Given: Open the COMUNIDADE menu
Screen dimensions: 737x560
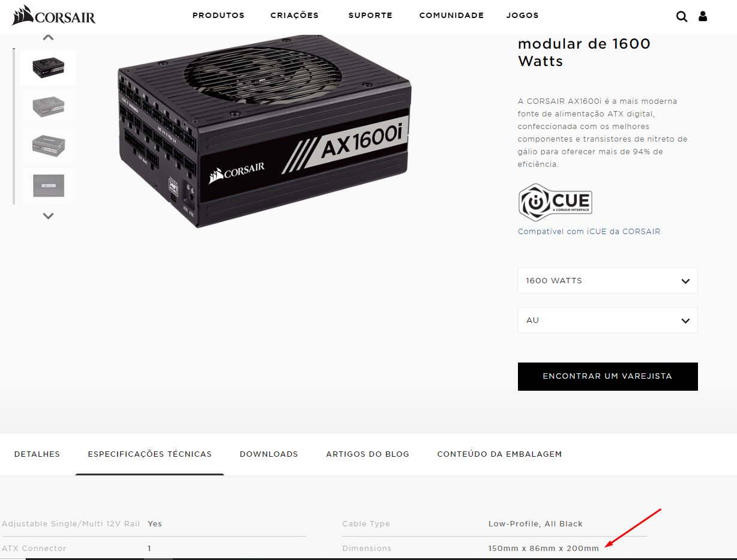Looking at the screenshot, I should [x=451, y=16].
